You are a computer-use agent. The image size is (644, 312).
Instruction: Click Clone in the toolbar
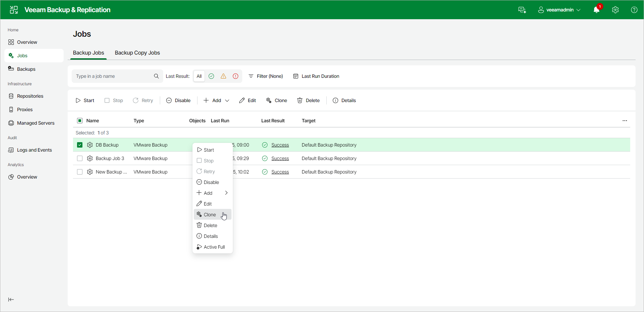(277, 100)
